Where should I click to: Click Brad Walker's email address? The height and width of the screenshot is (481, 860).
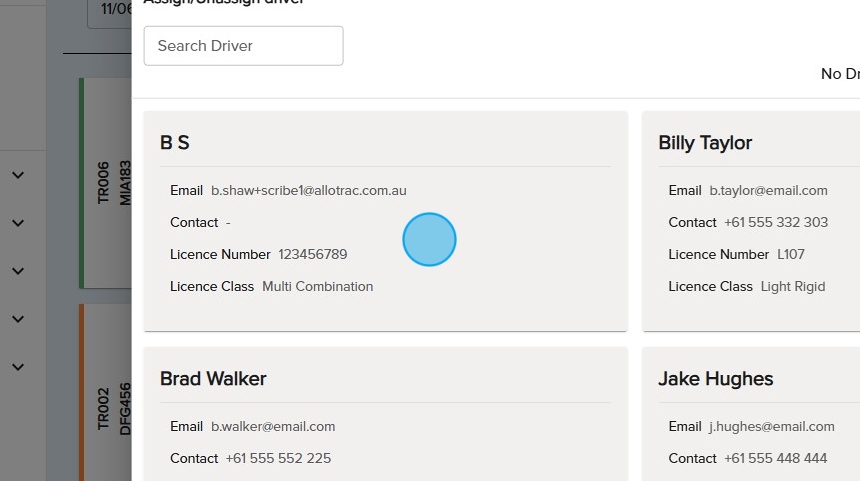(272, 426)
